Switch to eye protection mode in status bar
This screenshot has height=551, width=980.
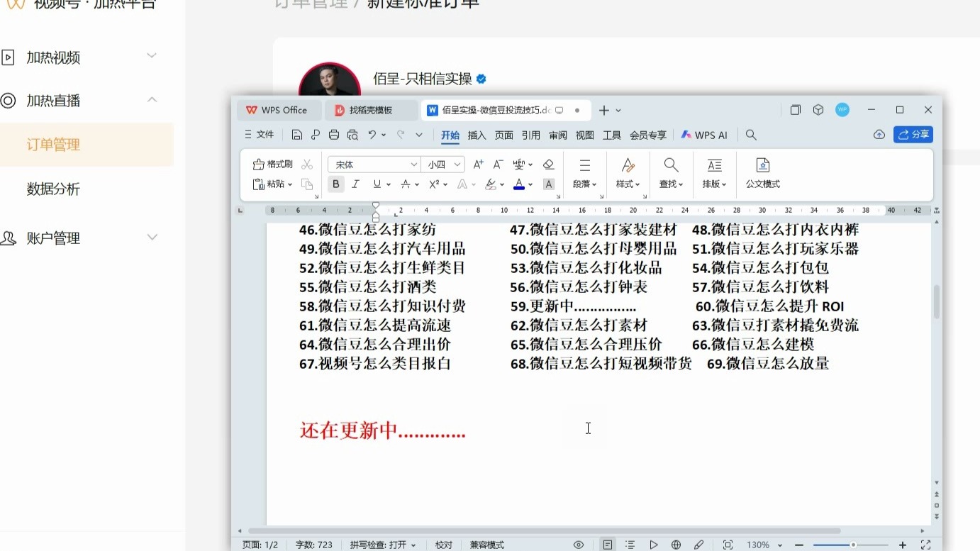point(579,545)
